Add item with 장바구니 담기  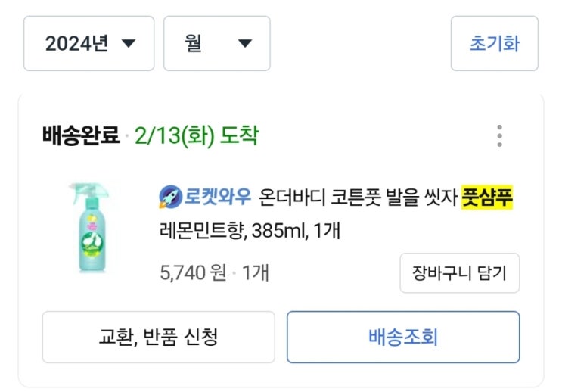(459, 272)
